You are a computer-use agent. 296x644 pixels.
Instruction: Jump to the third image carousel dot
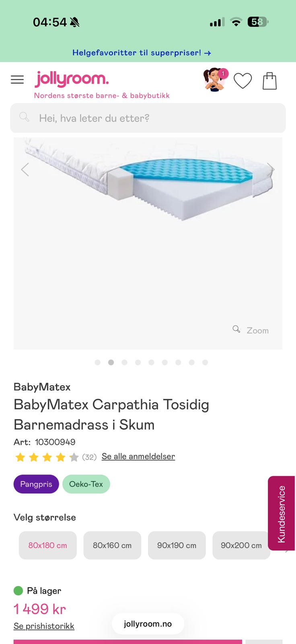(x=124, y=362)
